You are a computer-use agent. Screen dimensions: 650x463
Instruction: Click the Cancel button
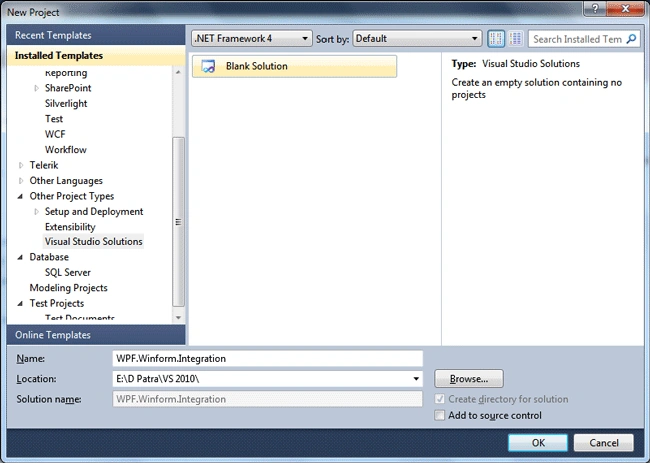tap(604, 443)
